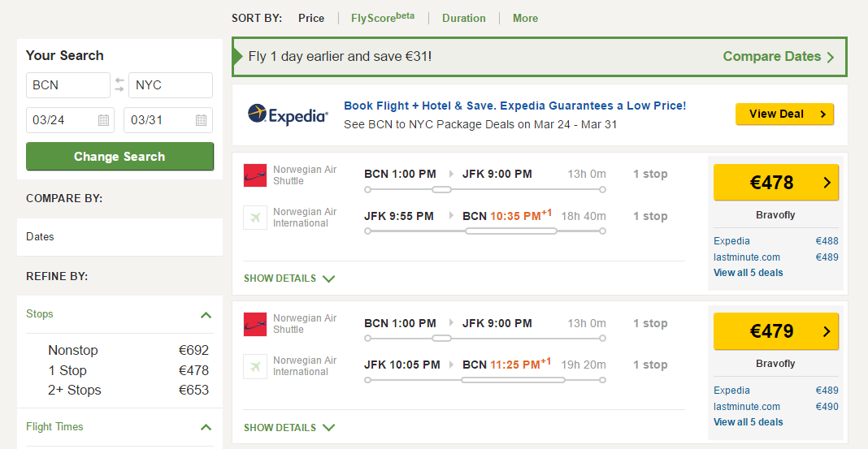The image size is (868, 449).
Task: Click the Expedia logo in the ad banner
Action: coord(288,114)
